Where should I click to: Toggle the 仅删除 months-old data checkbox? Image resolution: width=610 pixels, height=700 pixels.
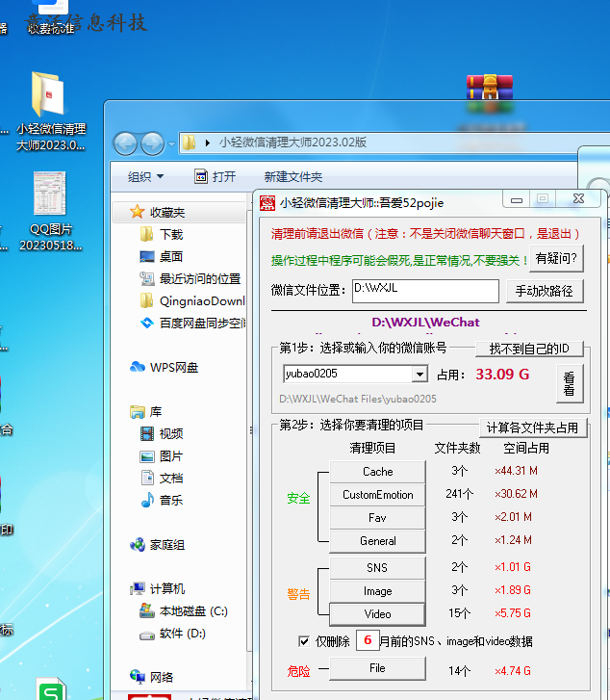[304, 641]
